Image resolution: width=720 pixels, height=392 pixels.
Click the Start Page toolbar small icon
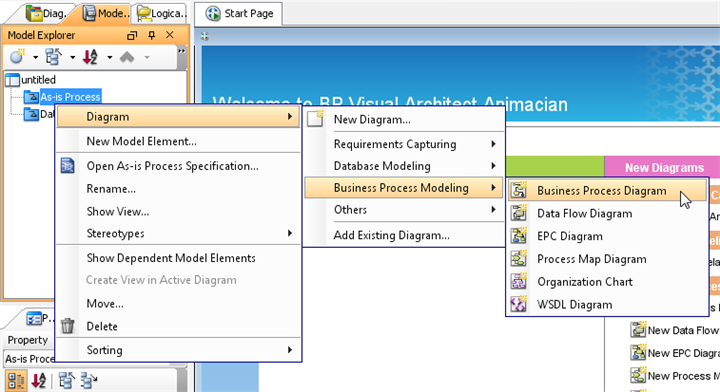205,36
